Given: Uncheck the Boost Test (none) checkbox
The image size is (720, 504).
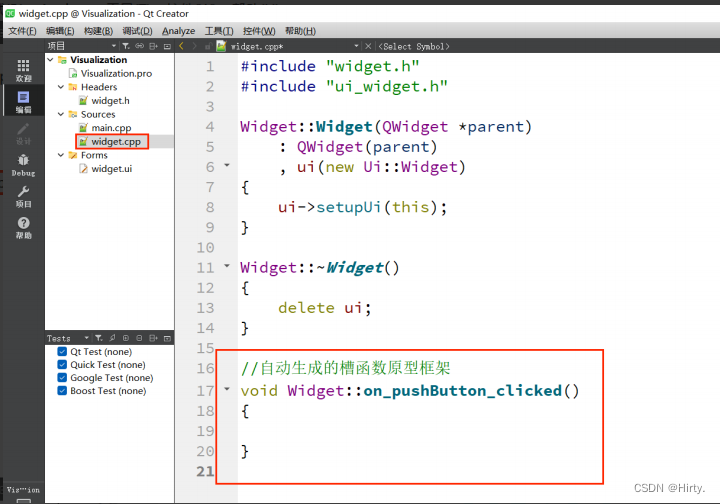Looking at the screenshot, I should pyautogui.click(x=62, y=391).
